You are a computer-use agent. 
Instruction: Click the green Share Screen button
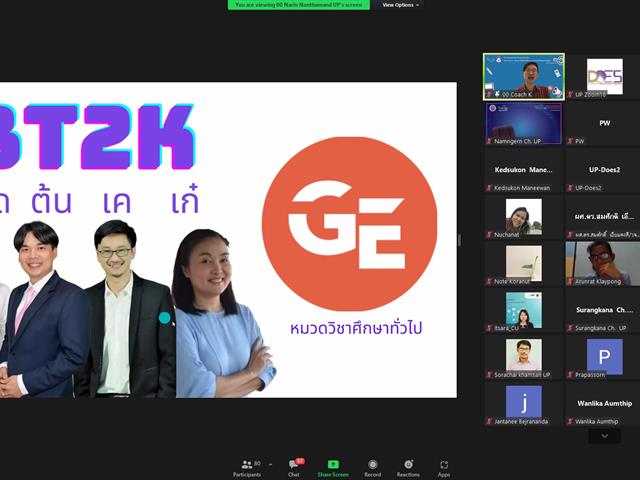(333, 468)
